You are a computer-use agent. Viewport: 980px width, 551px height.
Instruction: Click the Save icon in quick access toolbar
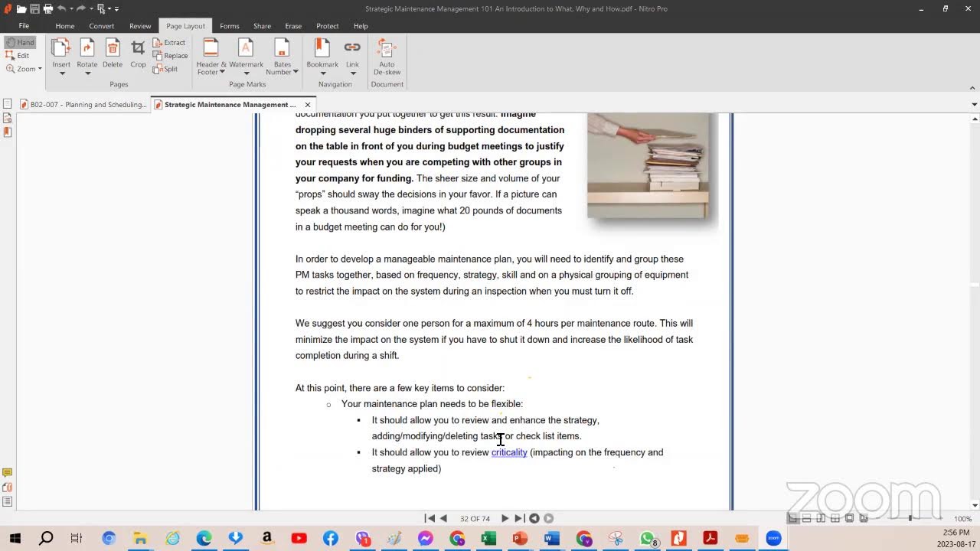pyautogui.click(x=35, y=8)
